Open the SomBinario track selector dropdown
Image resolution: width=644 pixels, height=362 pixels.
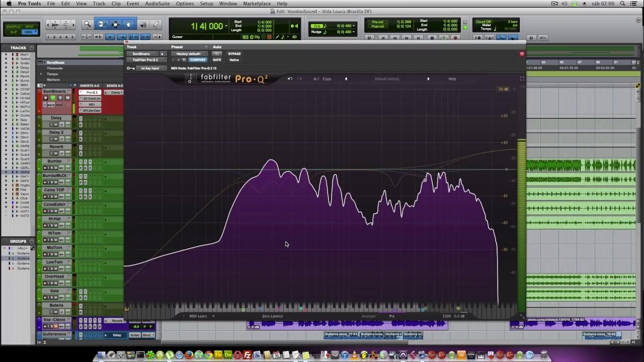coord(142,54)
